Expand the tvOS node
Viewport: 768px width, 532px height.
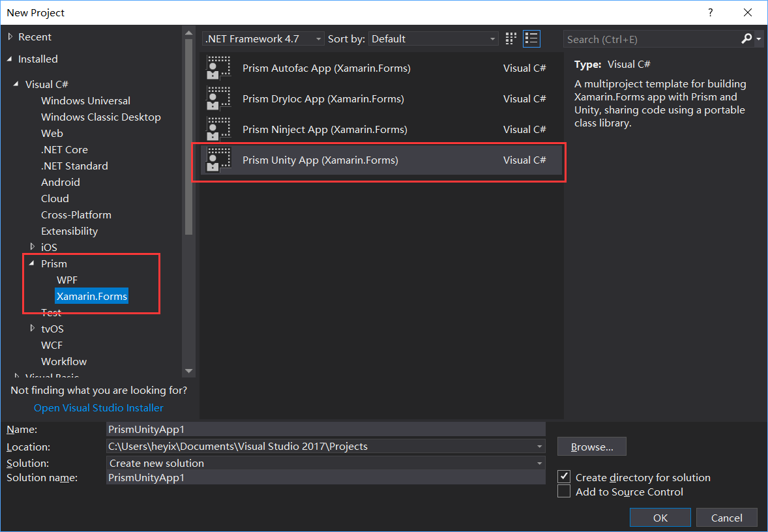[33, 328]
